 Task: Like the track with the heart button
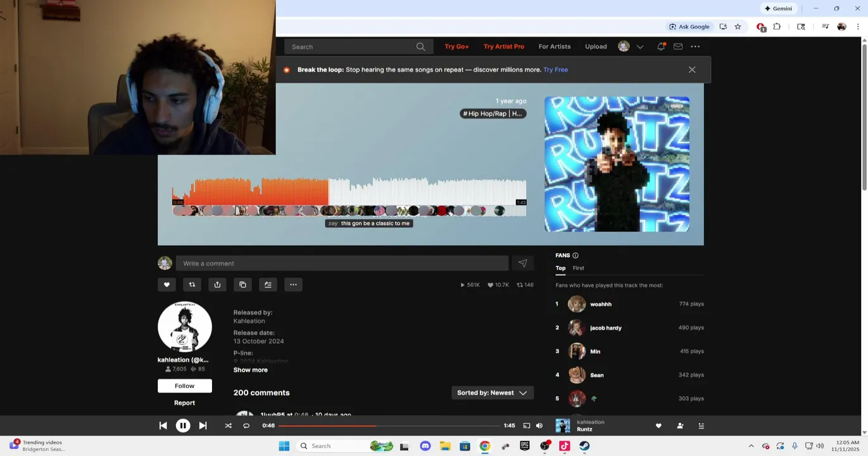point(167,284)
